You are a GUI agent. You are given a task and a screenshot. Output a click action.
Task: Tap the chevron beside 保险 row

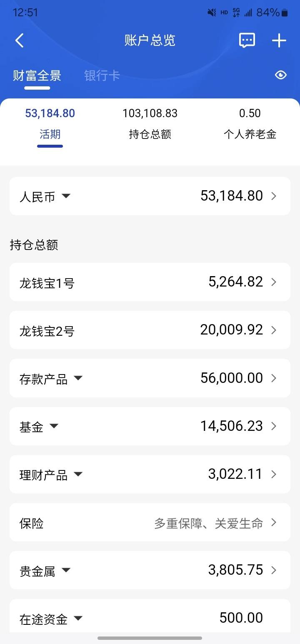click(x=274, y=522)
